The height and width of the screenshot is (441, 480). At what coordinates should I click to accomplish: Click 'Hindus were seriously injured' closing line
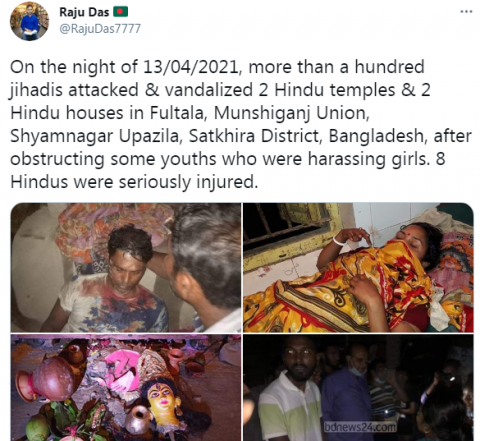point(134,182)
